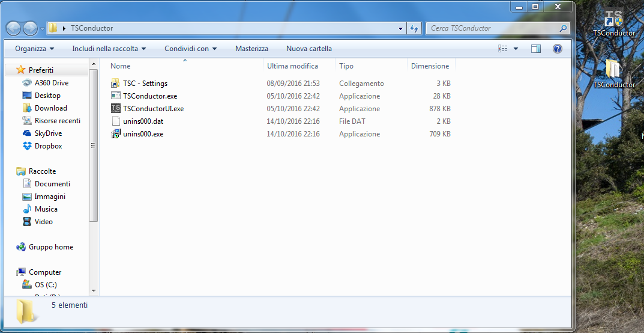Open Help with the question mark icon
This screenshot has height=333, width=644.
point(558,49)
